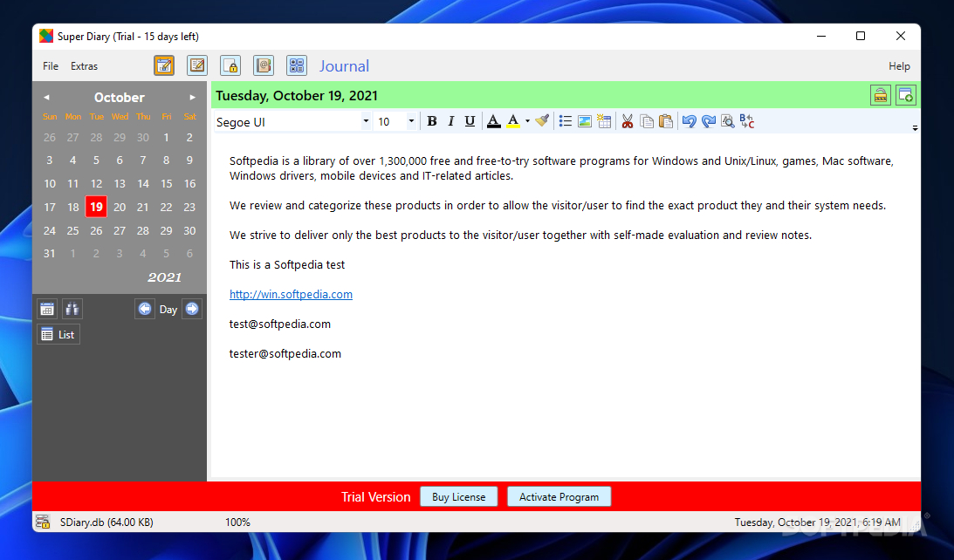Apply the yellow highlight color
954x560 pixels.
pyautogui.click(x=513, y=121)
